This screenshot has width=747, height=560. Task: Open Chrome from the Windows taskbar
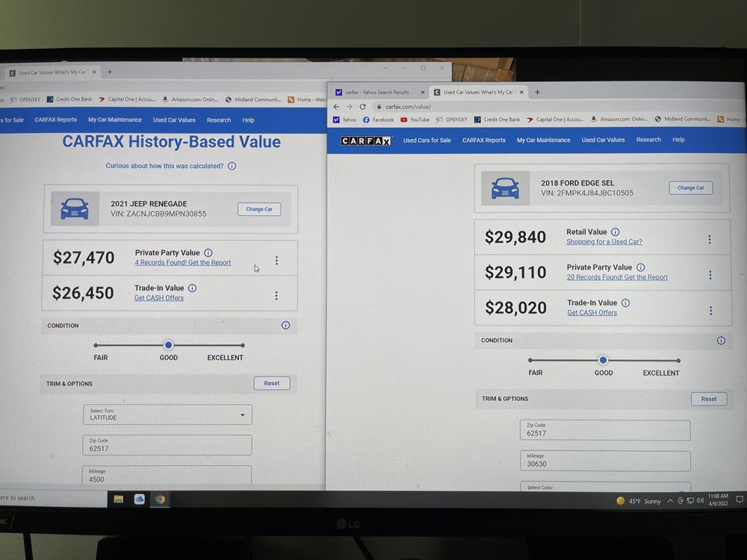tap(160, 500)
